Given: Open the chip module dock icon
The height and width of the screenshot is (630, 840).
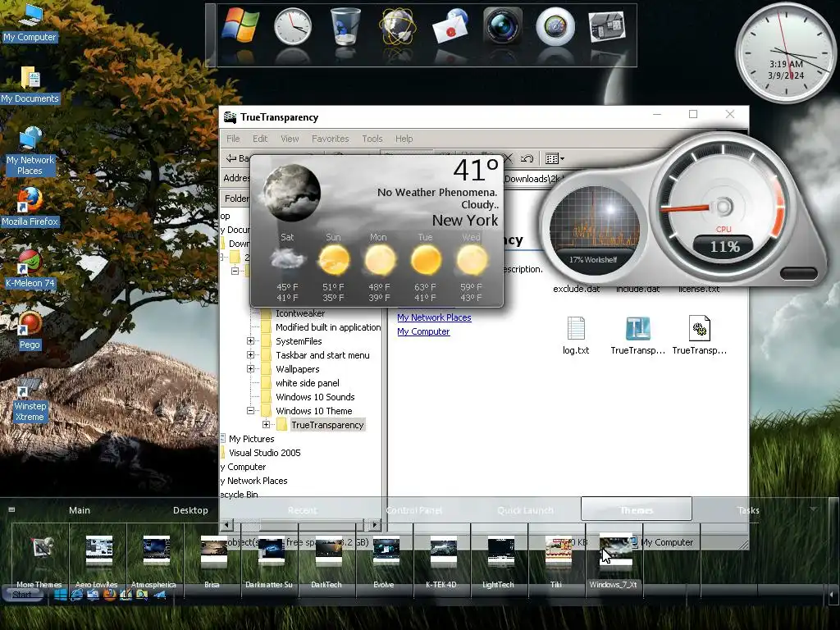Looking at the screenshot, I should [607, 26].
